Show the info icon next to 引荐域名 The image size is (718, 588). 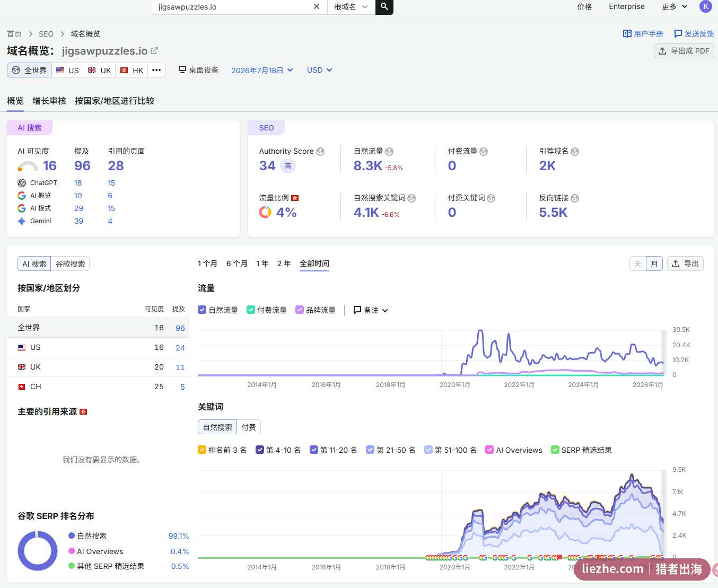(x=575, y=152)
